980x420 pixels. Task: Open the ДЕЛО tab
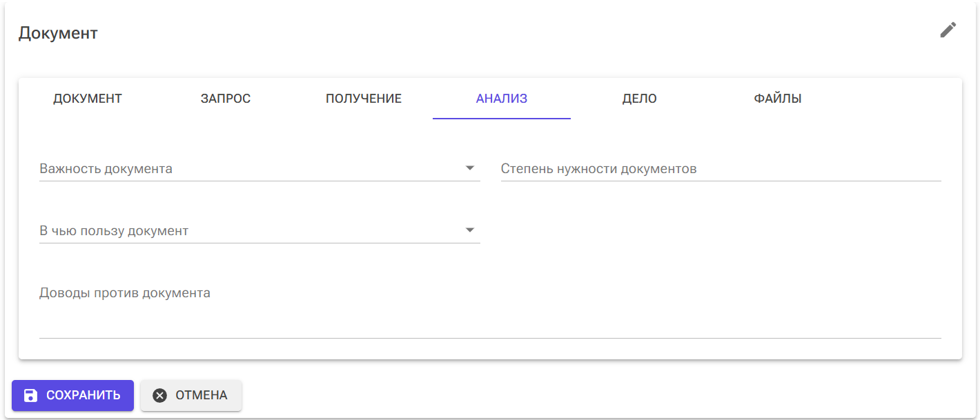pyautogui.click(x=638, y=98)
